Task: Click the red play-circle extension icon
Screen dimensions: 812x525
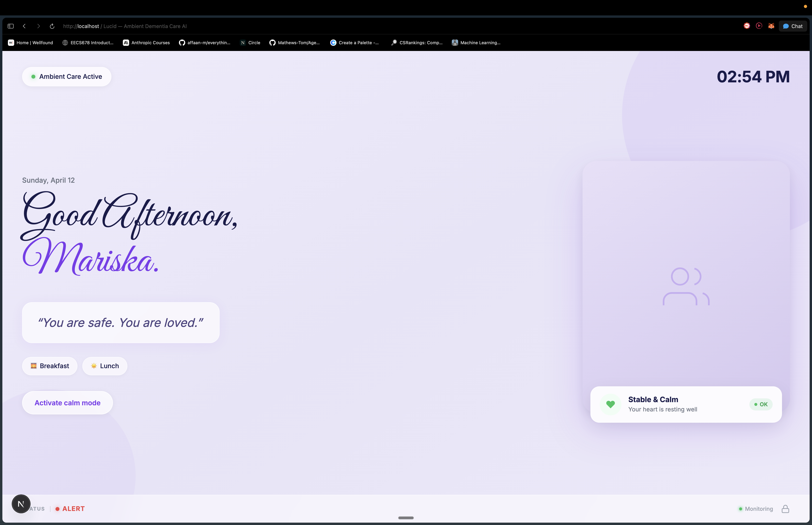Action: pos(759,26)
